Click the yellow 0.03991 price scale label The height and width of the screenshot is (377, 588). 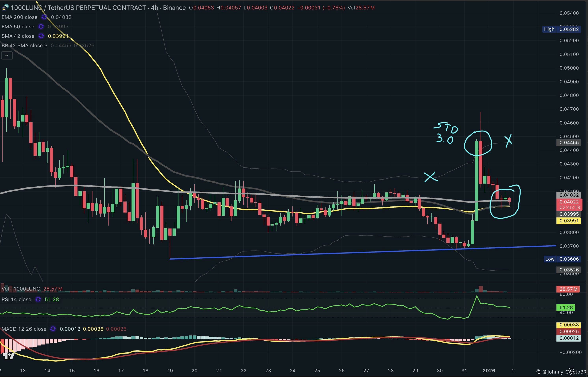tap(569, 221)
